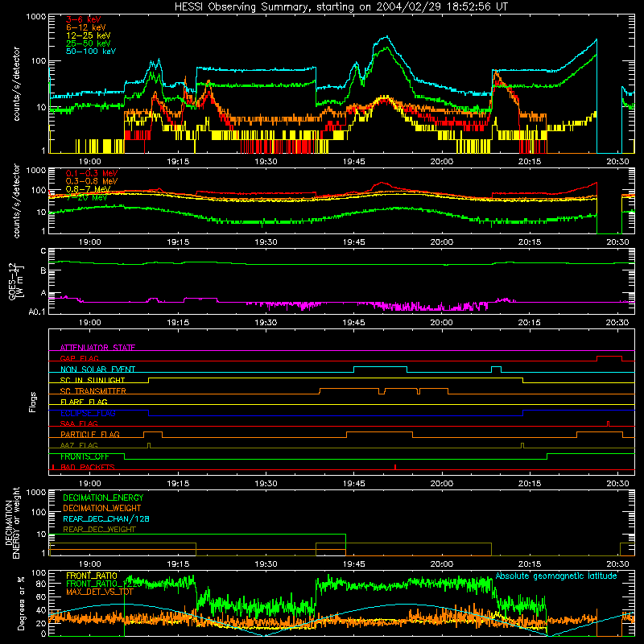This screenshot has width=644, height=644.
Task: Select the cyan 50-100 keV legend entry
Action: click(x=91, y=52)
